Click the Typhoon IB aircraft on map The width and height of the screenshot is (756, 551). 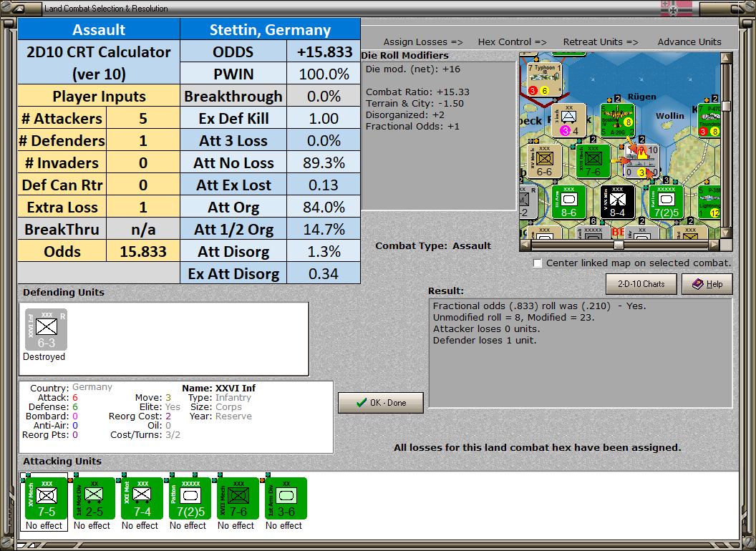pos(545,79)
